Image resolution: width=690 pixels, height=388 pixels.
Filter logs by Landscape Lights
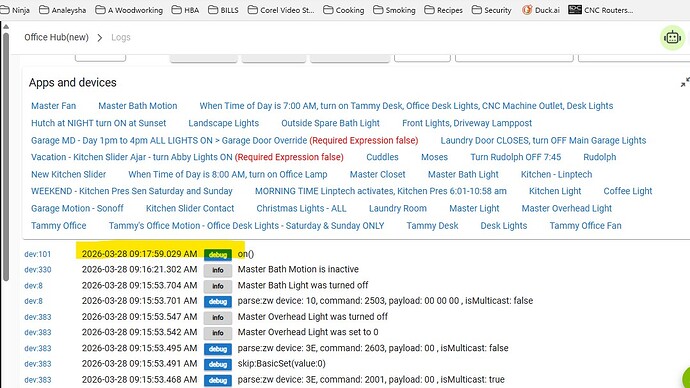pyautogui.click(x=224, y=123)
